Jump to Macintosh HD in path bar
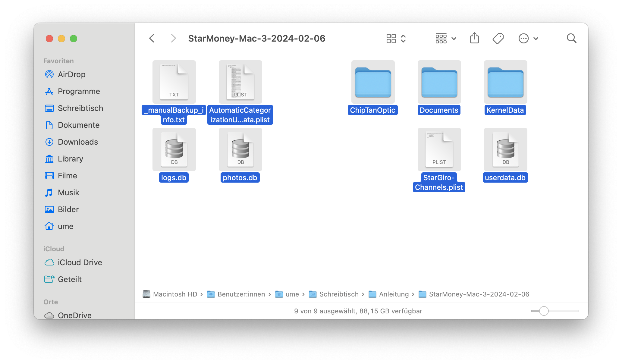622x364 pixels. pos(175,294)
